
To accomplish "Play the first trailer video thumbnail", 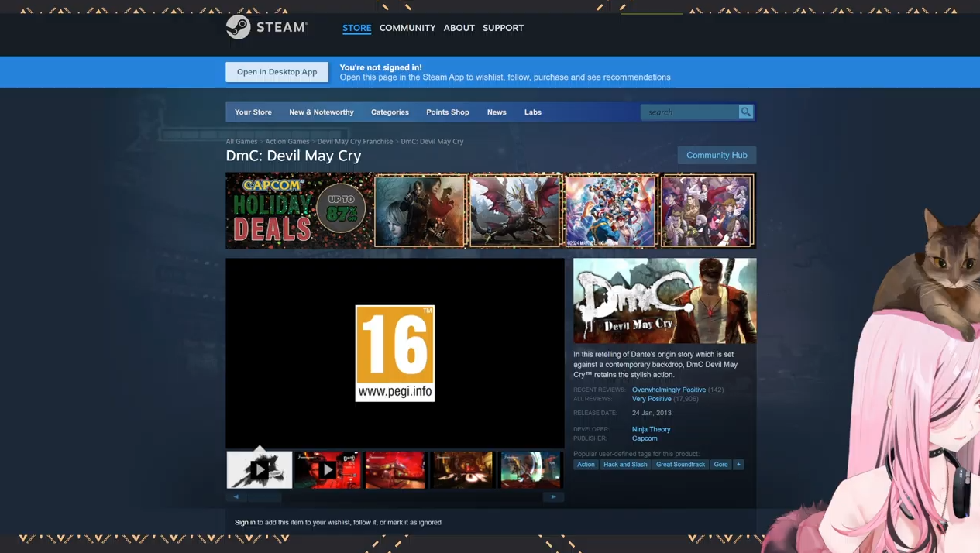I will coord(260,469).
